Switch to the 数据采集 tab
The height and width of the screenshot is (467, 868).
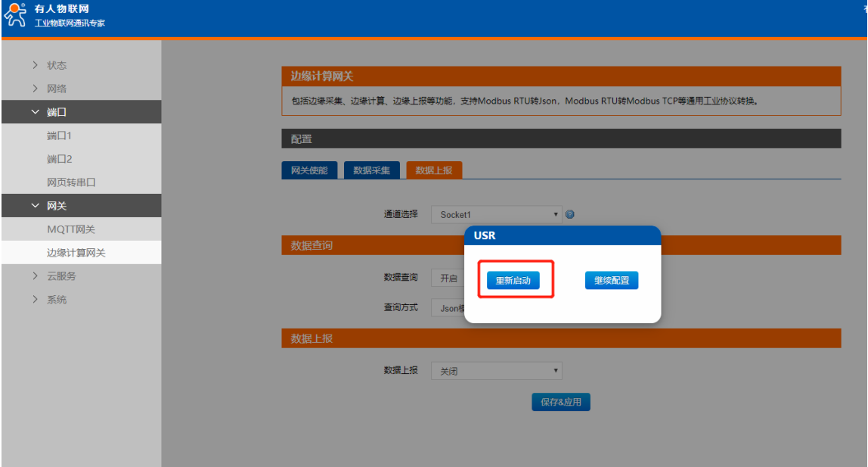[x=371, y=170]
